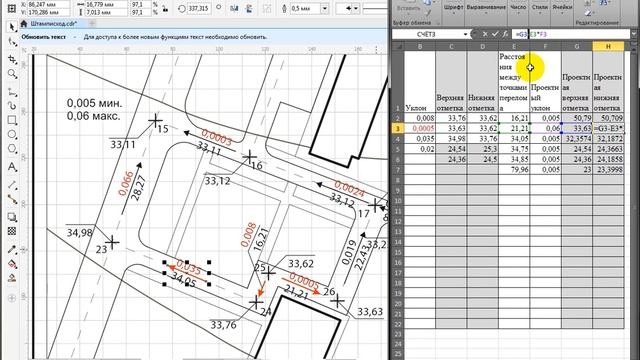Click the rotation angle field

(x=199, y=8)
